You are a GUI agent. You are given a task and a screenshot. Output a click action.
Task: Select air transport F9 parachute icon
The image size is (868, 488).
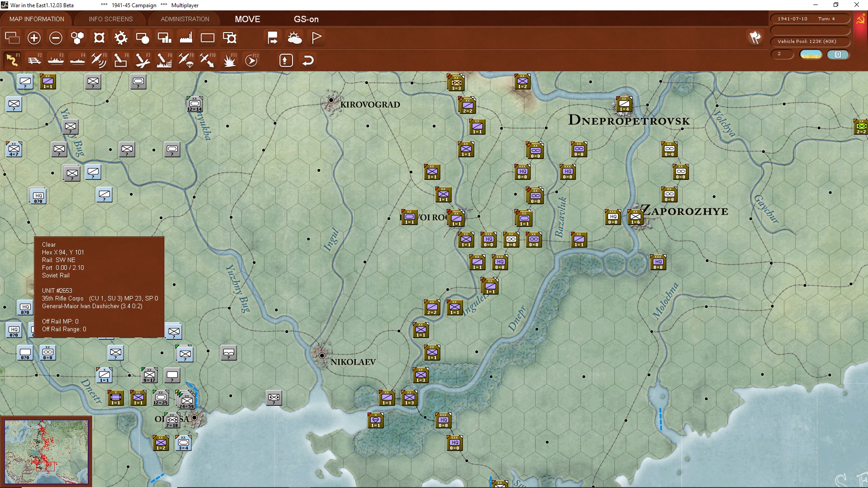[186, 60]
